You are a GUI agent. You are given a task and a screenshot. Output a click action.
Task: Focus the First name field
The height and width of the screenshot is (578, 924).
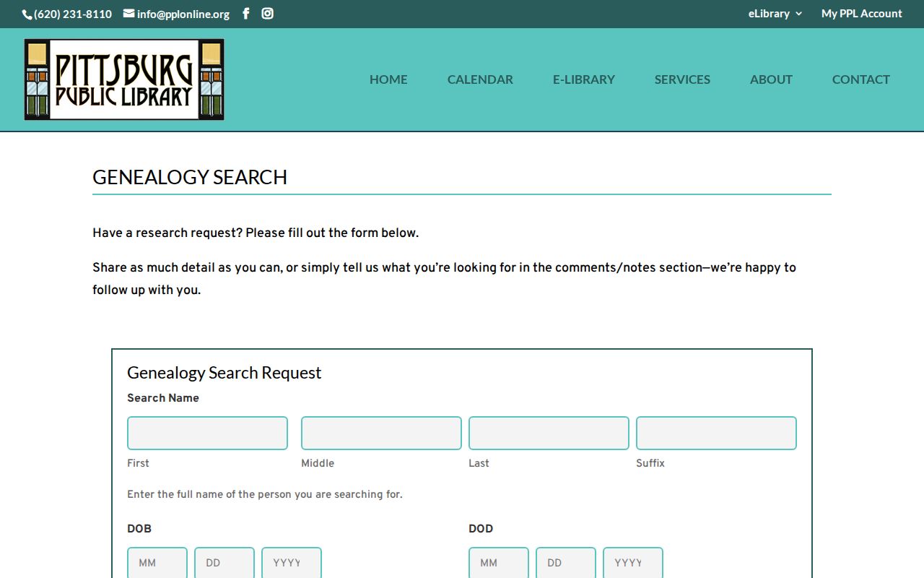coord(207,433)
